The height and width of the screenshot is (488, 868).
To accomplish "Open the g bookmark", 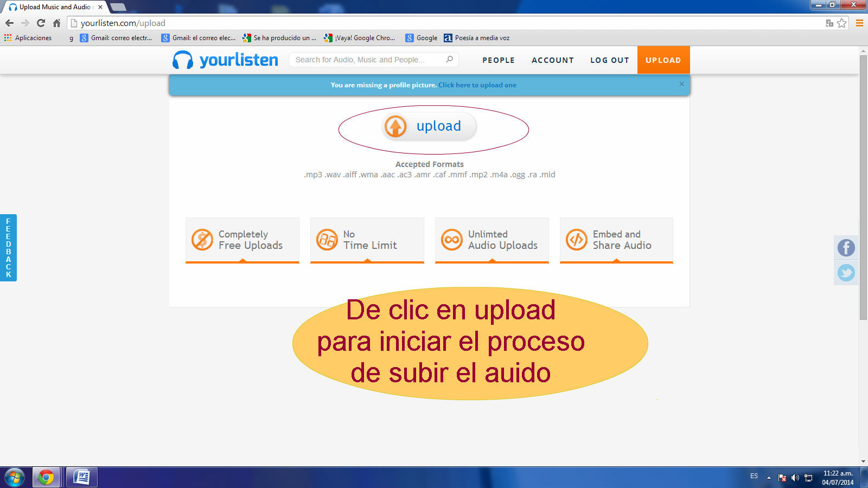I will [71, 38].
